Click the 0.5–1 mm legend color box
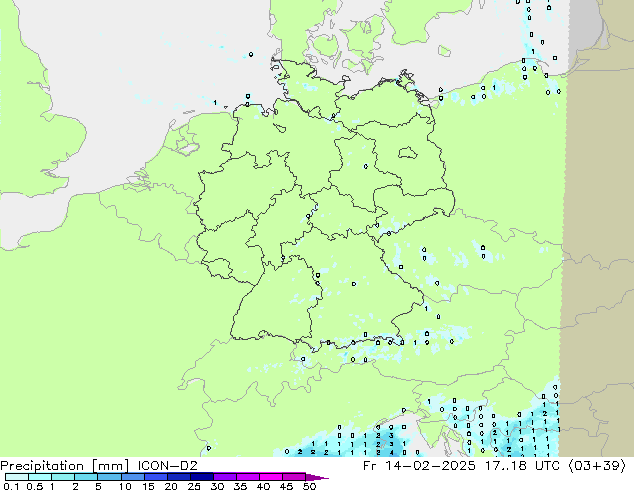 [40, 477]
